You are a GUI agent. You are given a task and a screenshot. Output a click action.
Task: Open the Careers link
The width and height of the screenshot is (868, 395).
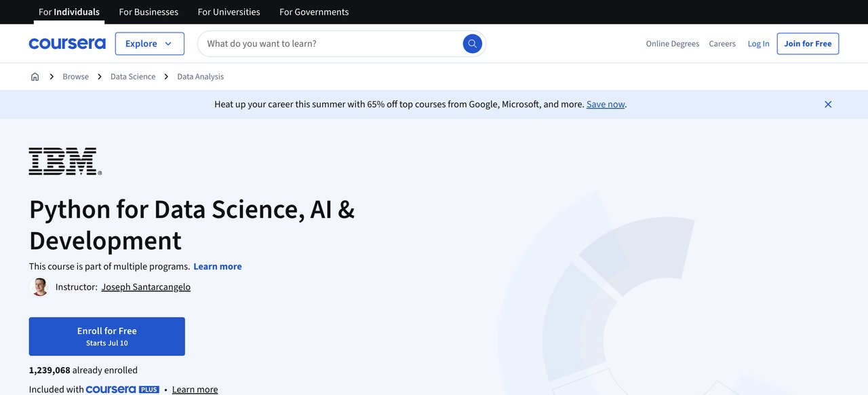pos(722,43)
